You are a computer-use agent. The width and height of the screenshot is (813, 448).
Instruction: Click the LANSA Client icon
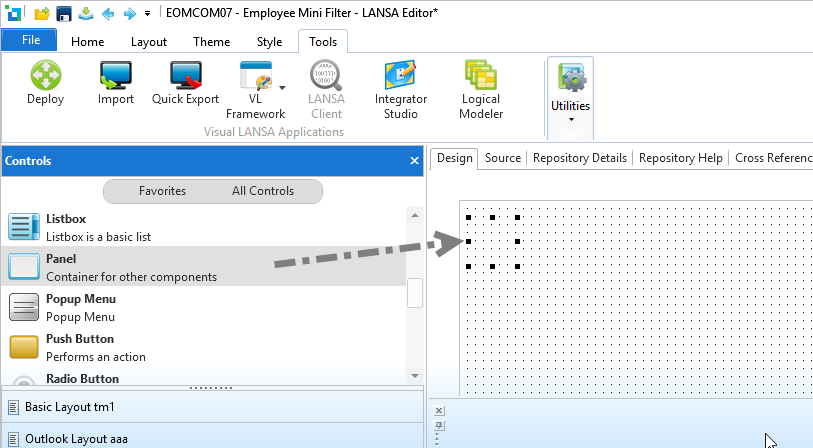pyautogui.click(x=326, y=75)
